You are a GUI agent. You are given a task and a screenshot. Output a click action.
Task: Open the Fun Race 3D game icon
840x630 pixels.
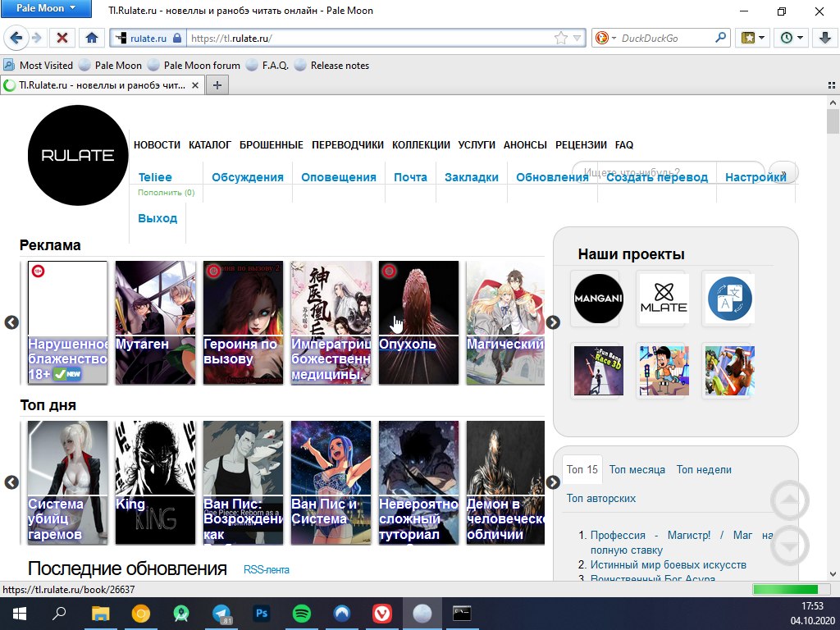[598, 371]
